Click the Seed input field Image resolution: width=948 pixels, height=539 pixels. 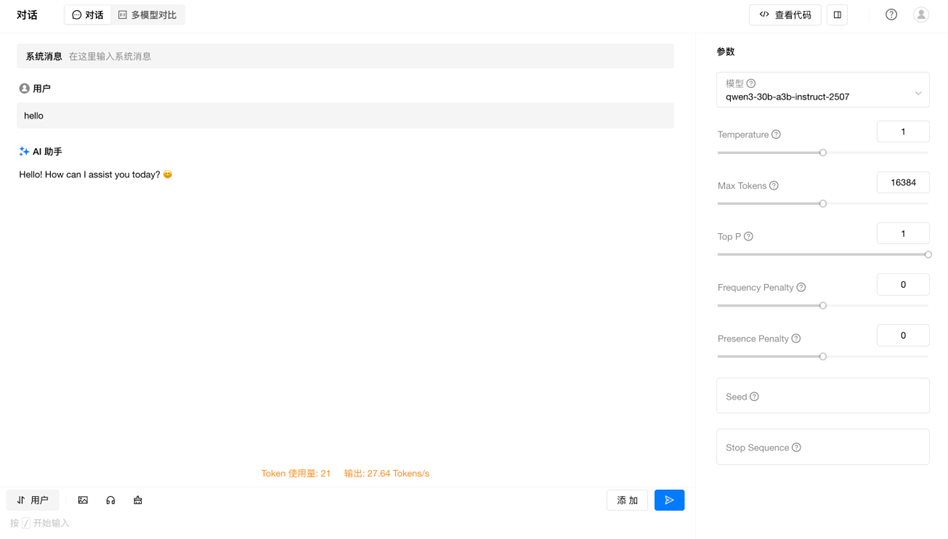[x=823, y=396]
